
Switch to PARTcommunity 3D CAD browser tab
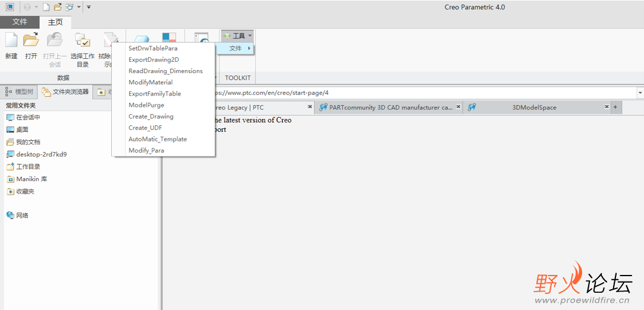[x=389, y=107]
